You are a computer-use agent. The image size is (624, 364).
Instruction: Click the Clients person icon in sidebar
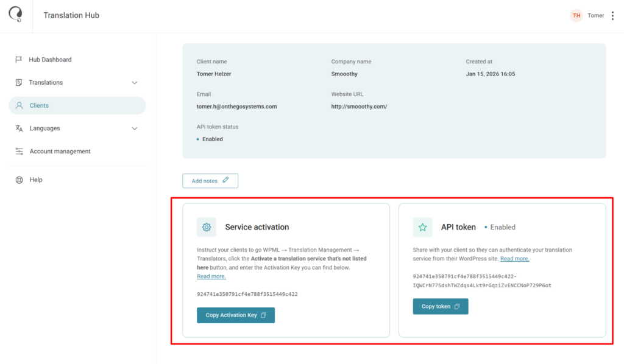click(19, 105)
